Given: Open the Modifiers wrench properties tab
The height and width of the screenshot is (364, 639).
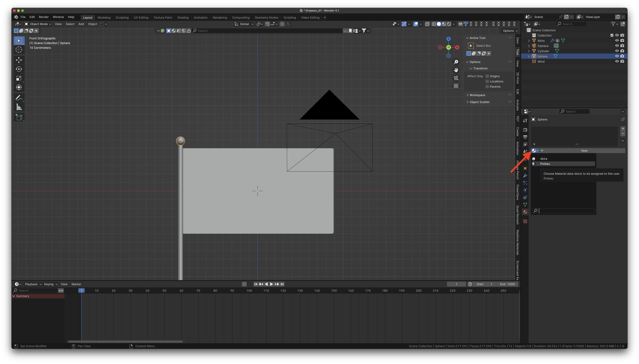Looking at the screenshot, I should 525,176.
